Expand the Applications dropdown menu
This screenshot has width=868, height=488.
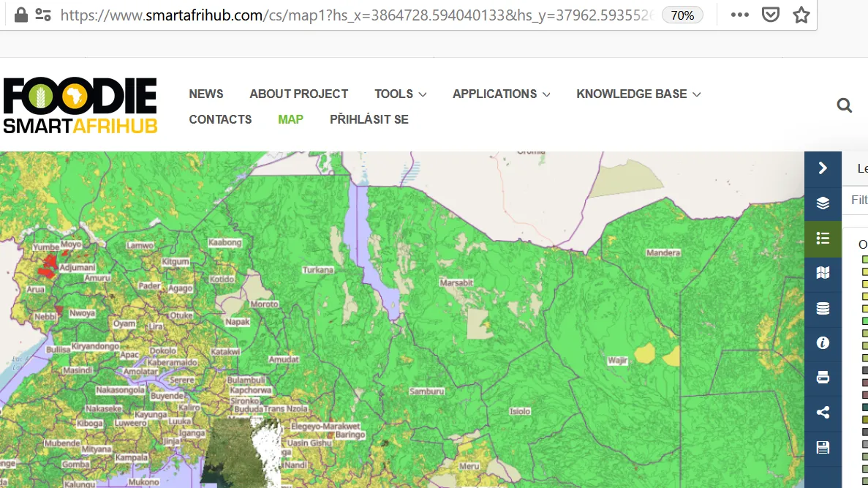pyautogui.click(x=502, y=94)
